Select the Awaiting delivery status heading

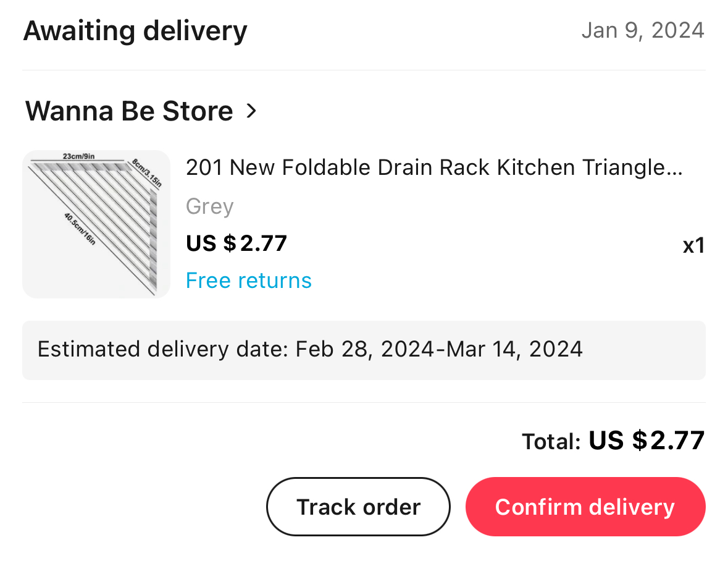pos(135,31)
